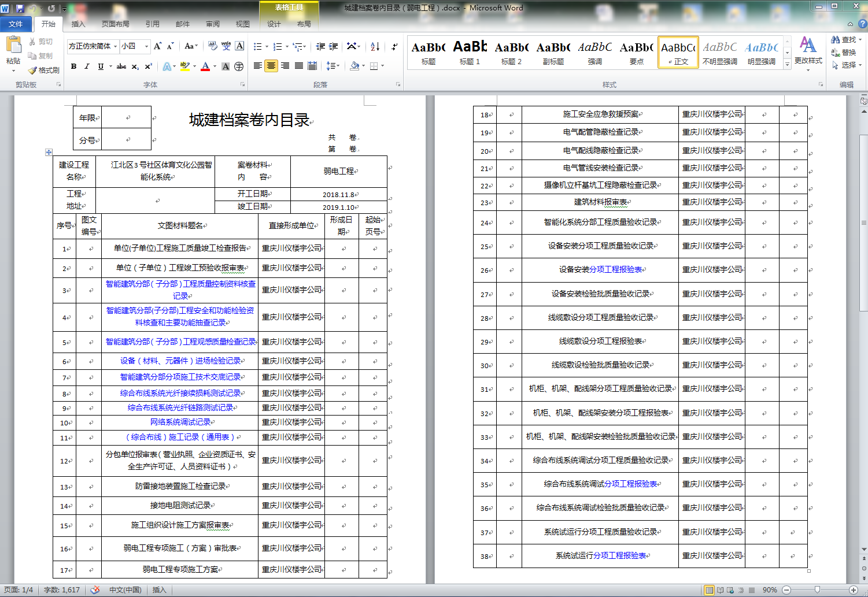Open the 文件 tab
This screenshot has height=597, width=868.
[16, 24]
